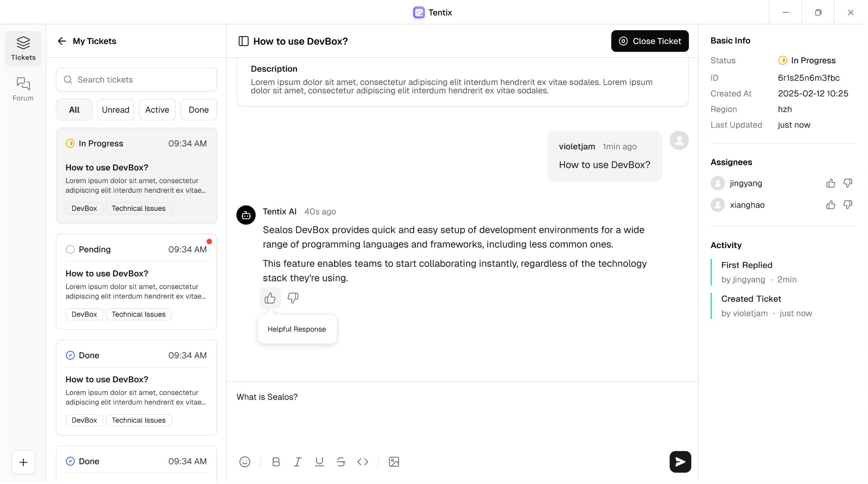
Task: Click Technical Issues tag on first Done ticket
Action: pyautogui.click(x=138, y=420)
